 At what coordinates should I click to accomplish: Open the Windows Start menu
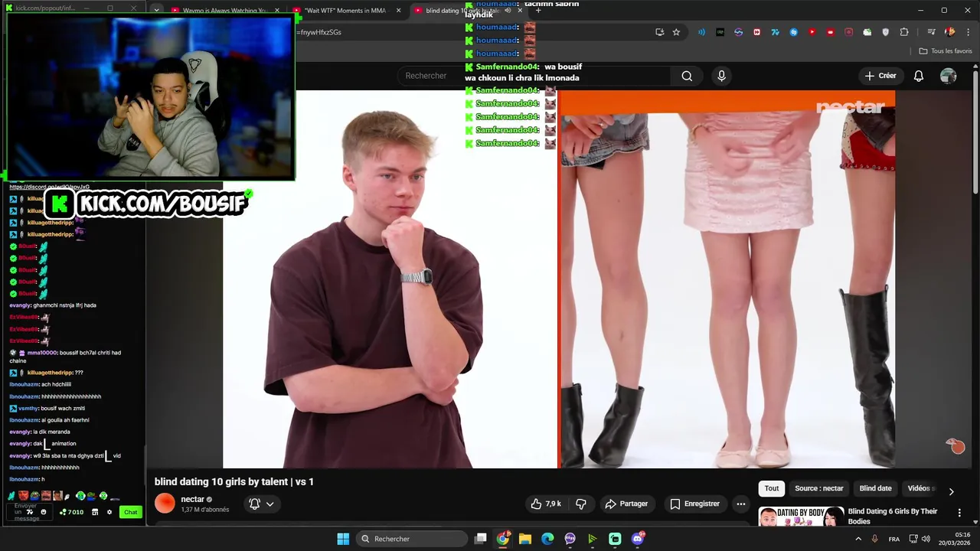[x=343, y=539]
